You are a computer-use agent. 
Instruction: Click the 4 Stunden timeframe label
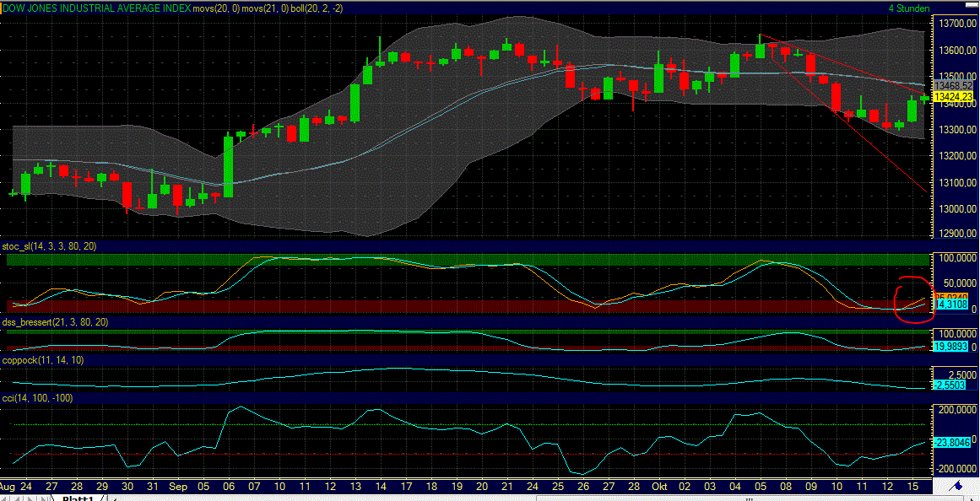tap(909, 8)
